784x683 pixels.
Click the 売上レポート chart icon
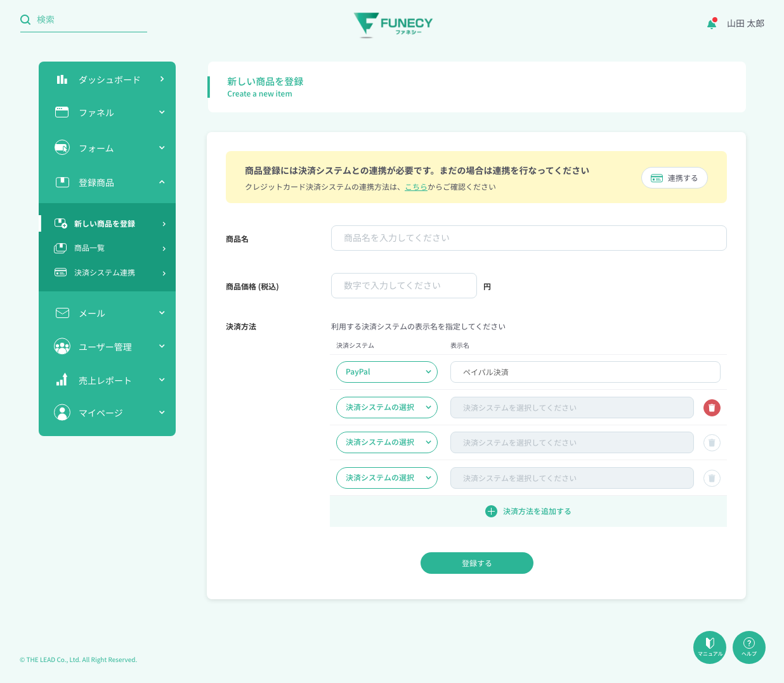pos(62,380)
